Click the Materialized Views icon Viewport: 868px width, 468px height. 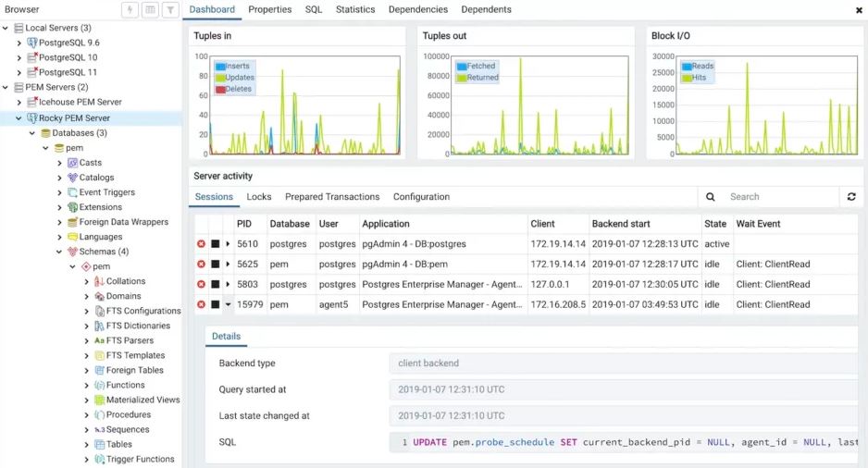[x=100, y=400]
